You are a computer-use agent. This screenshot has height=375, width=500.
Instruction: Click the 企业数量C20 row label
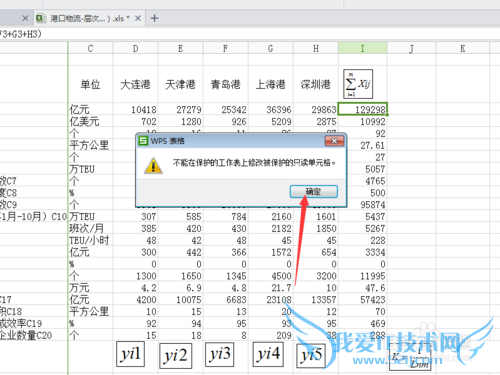(x=26, y=335)
